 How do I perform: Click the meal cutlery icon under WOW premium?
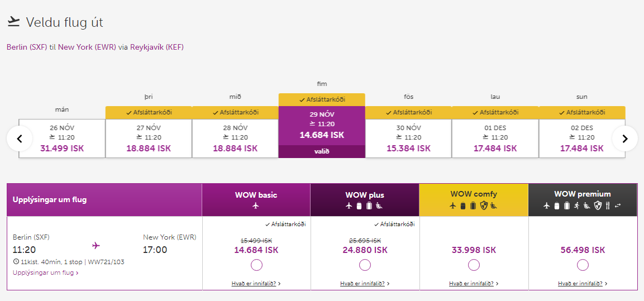608,206
